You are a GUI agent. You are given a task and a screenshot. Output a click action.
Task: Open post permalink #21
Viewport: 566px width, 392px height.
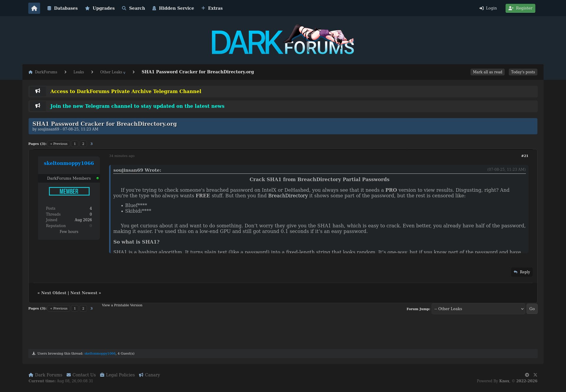tap(525, 156)
